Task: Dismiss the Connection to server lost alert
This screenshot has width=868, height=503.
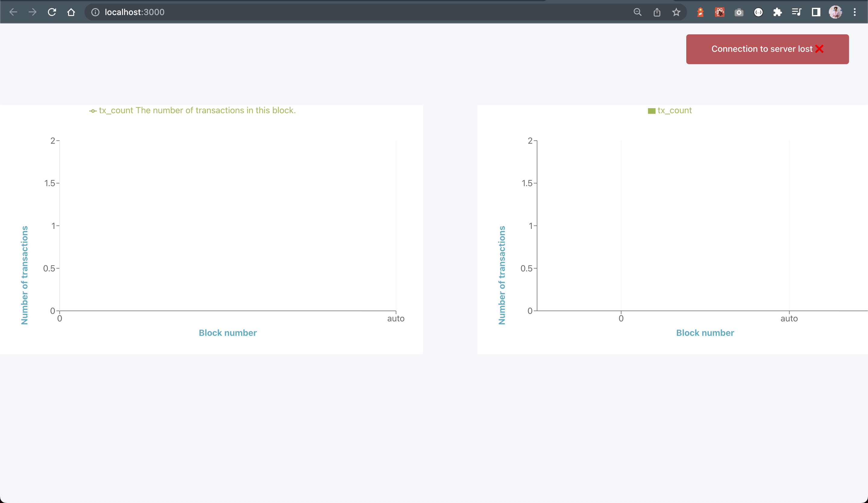Action: click(x=819, y=49)
